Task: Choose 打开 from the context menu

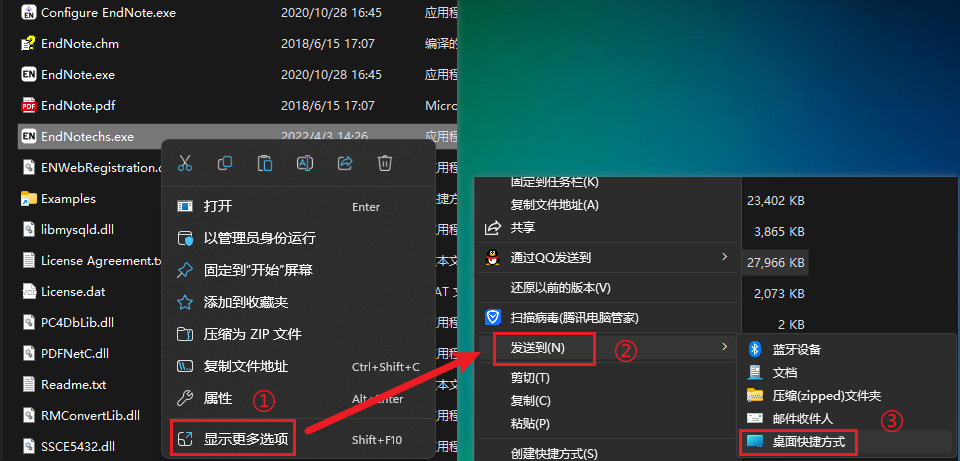Action: (x=298, y=206)
